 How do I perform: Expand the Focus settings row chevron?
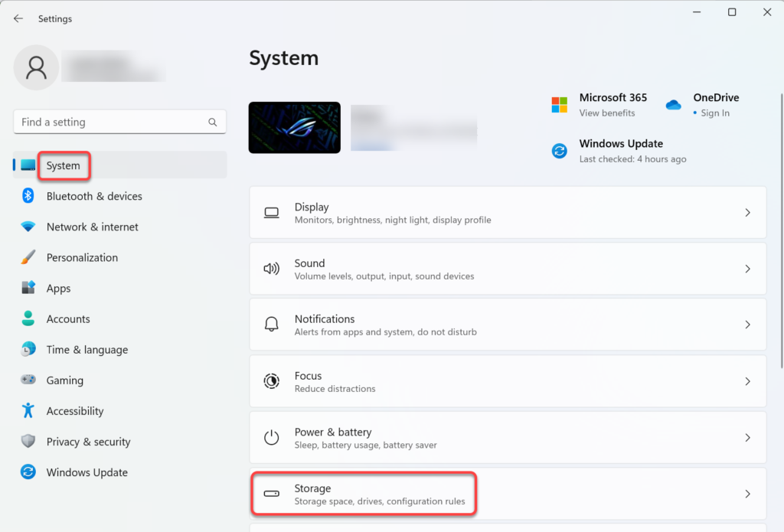point(748,380)
